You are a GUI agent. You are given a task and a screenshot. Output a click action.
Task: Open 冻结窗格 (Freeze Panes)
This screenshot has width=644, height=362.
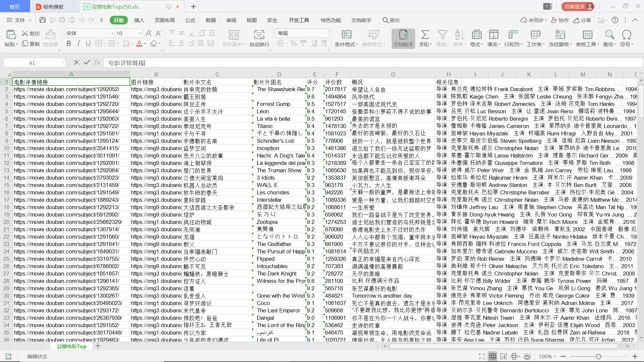pos(560,38)
